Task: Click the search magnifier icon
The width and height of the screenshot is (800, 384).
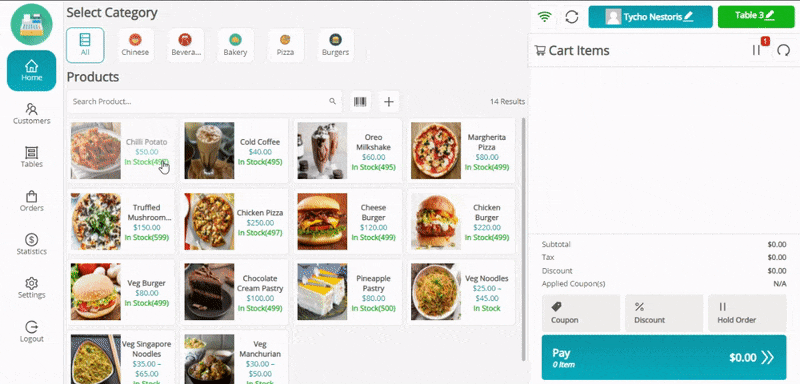Action: coord(333,101)
